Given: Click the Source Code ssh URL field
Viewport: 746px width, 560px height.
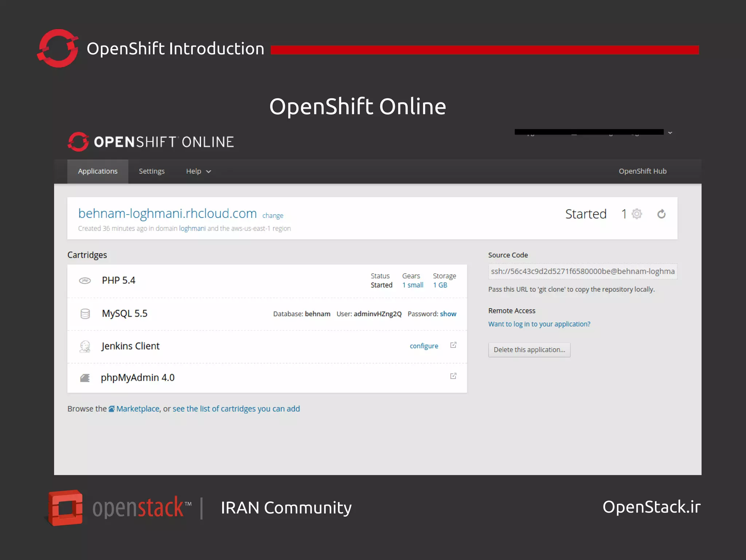Looking at the screenshot, I should point(583,271).
